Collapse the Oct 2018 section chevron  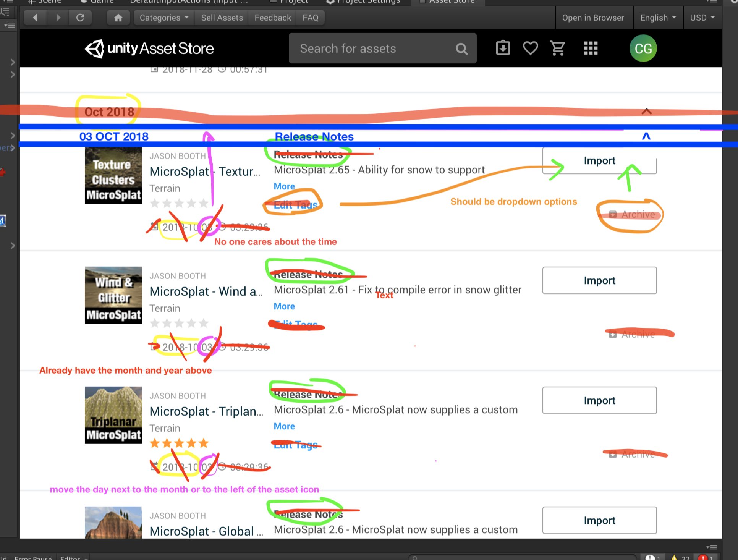pyautogui.click(x=646, y=112)
